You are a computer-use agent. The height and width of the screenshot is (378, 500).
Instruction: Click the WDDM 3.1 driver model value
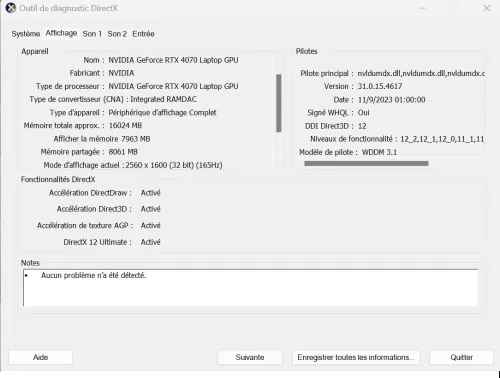[x=379, y=152]
